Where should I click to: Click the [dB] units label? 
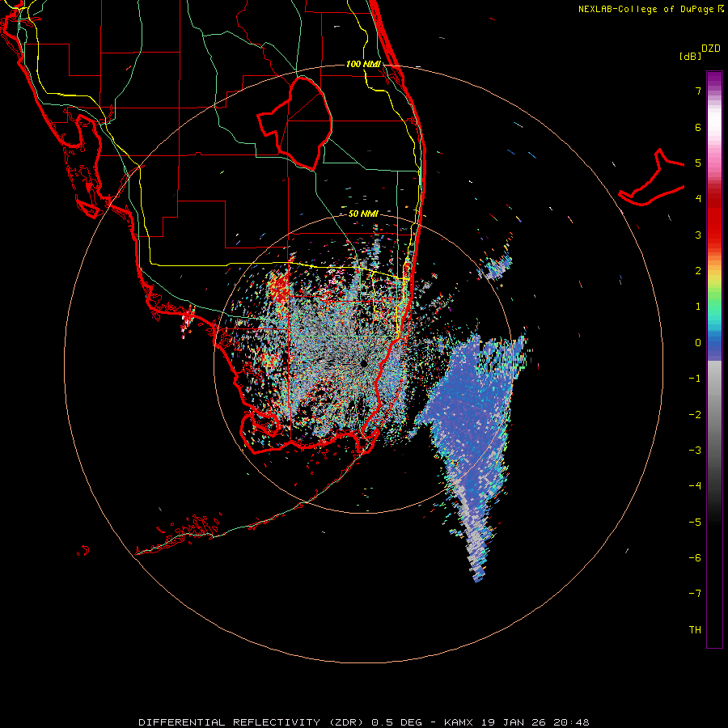[x=691, y=56]
